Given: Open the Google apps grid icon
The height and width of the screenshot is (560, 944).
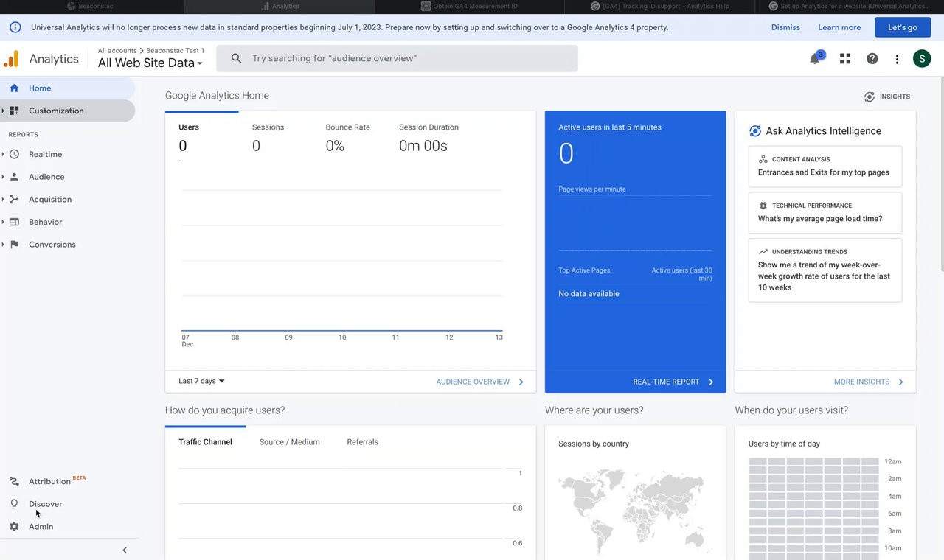Looking at the screenshot, I should click(x=845, y=59).
